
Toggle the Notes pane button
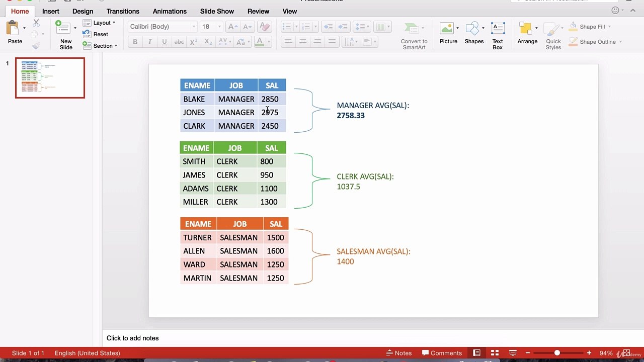click(x=399, y=353)
